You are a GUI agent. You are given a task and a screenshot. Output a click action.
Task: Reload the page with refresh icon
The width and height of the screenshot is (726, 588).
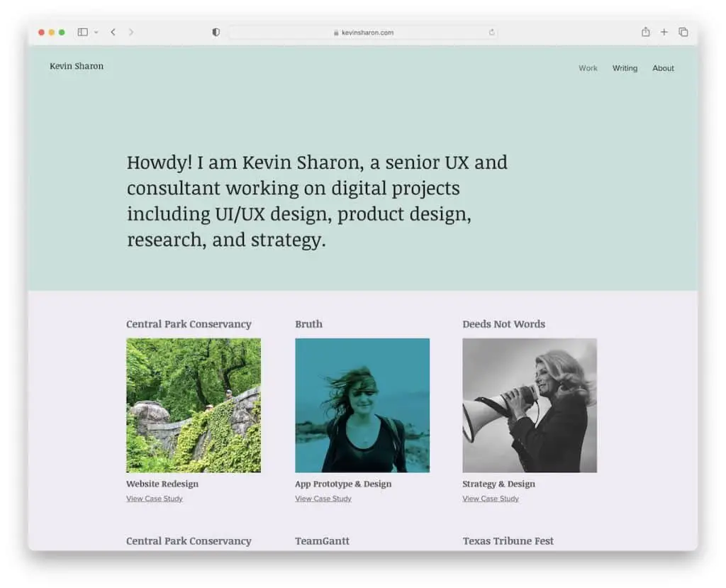(491, 33)
